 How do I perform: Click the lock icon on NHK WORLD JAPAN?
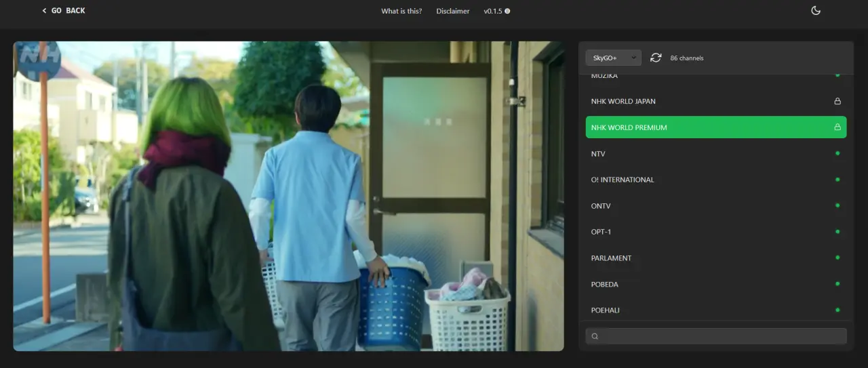tap(837, 102)
